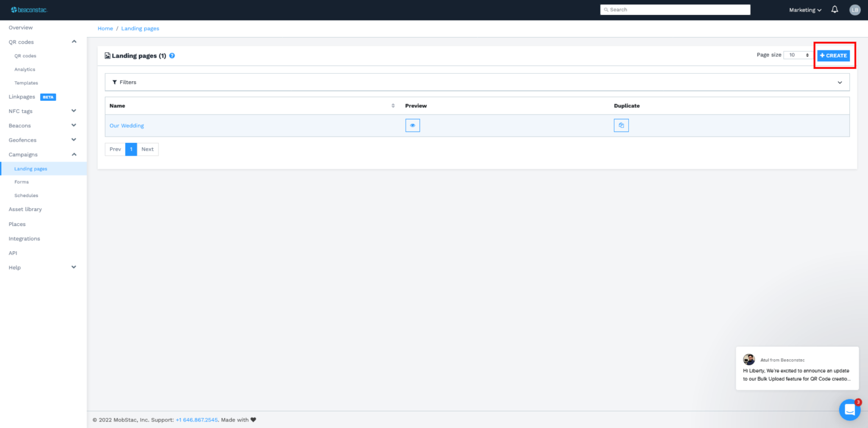Screen dimensions: 868x428
Task: Duplicate the Our Wedding landing page
Action: coord(621,125)
